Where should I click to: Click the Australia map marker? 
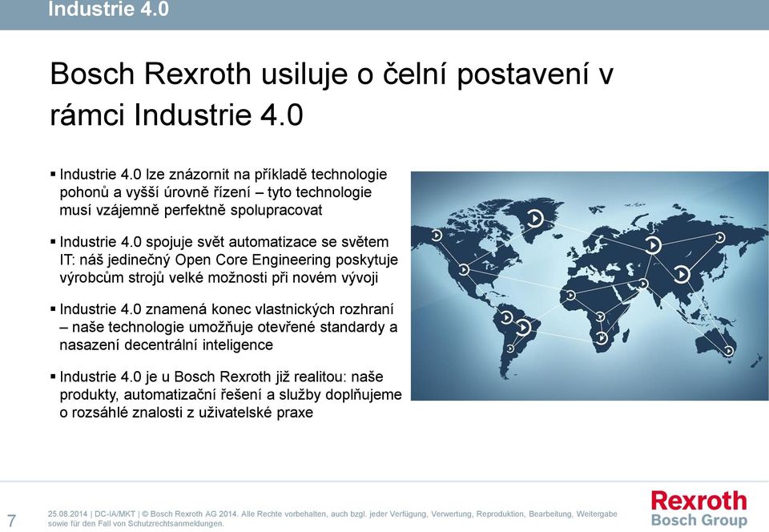tap(728, 351)
